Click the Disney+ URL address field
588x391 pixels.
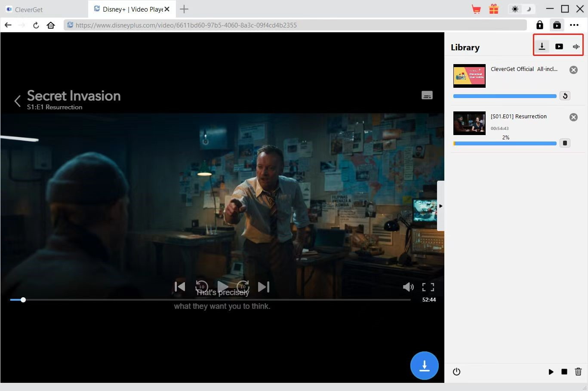tap(295, 25)
